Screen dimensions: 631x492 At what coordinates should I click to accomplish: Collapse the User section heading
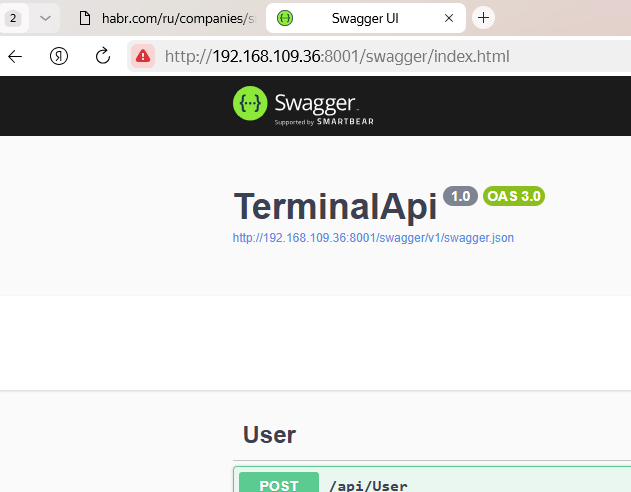pos(269,434)
